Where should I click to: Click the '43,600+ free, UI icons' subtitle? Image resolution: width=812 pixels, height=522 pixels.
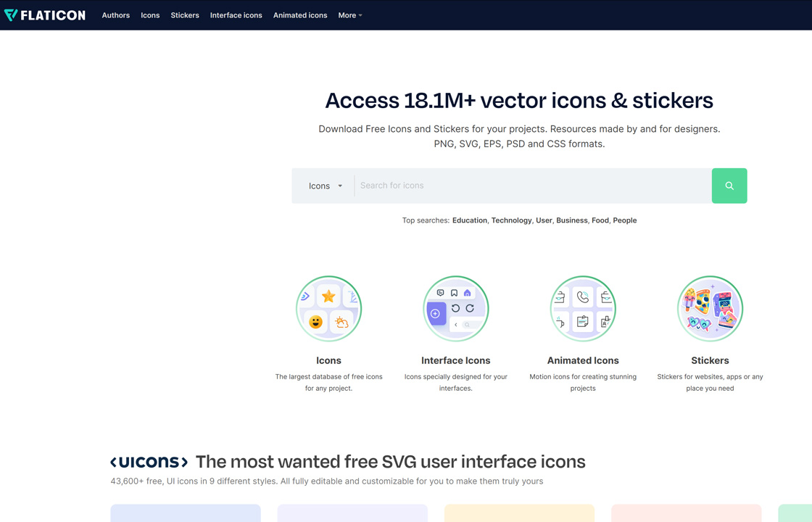[327, 481]
